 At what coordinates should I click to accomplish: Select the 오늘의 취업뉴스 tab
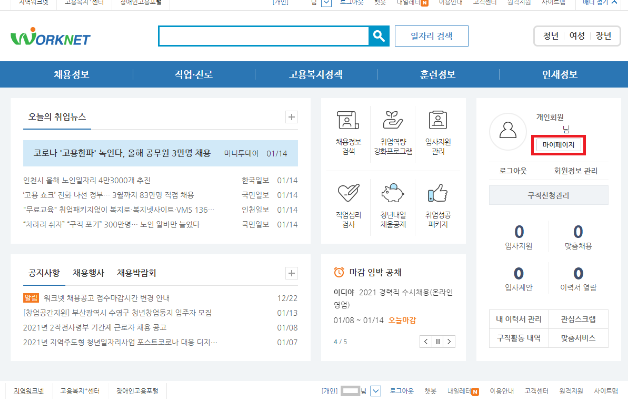[57, 117]
